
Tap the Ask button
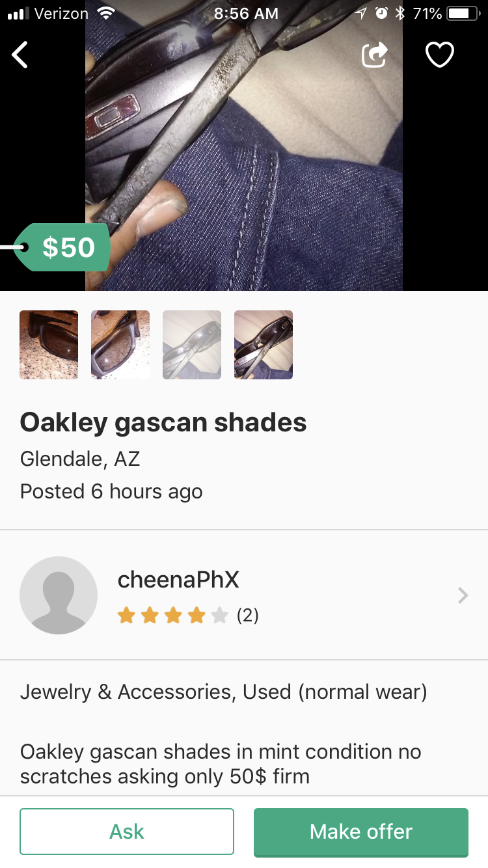pos(127,832)
